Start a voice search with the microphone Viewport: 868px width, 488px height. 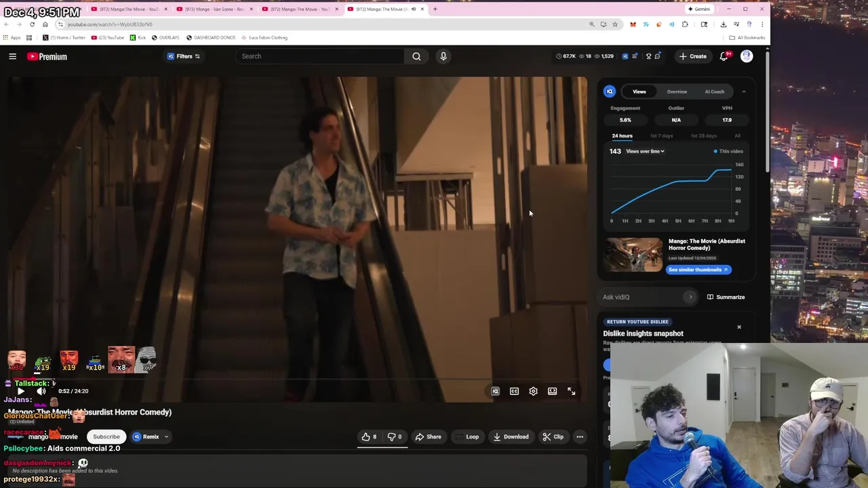pos(443,56)
